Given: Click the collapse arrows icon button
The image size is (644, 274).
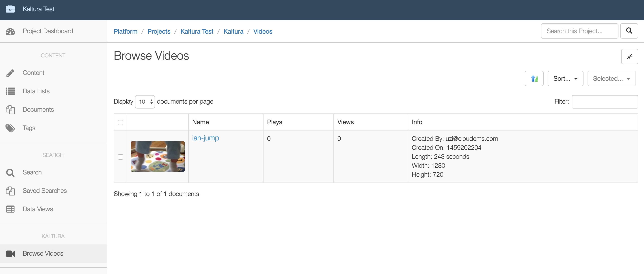Looking at the screenshot, I should pos(629,57).
